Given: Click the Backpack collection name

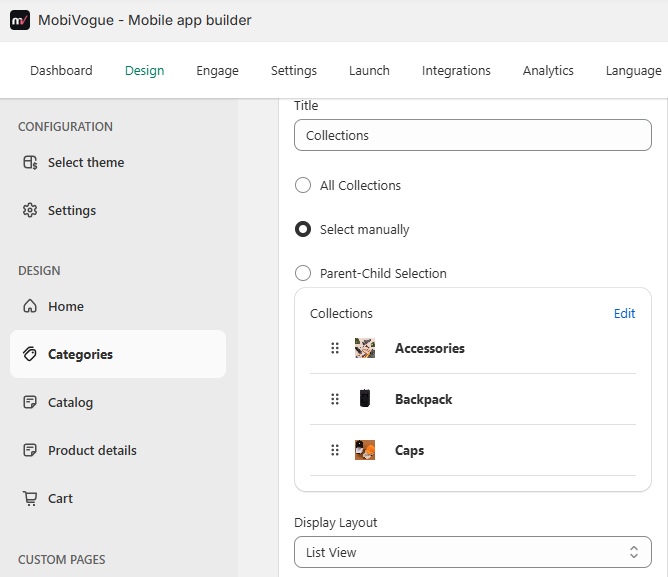Looking at the screenshot, I should 424,399.
